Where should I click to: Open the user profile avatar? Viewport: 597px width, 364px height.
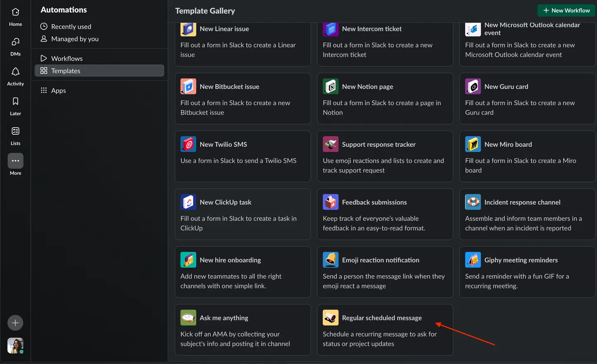pos(15,346)
